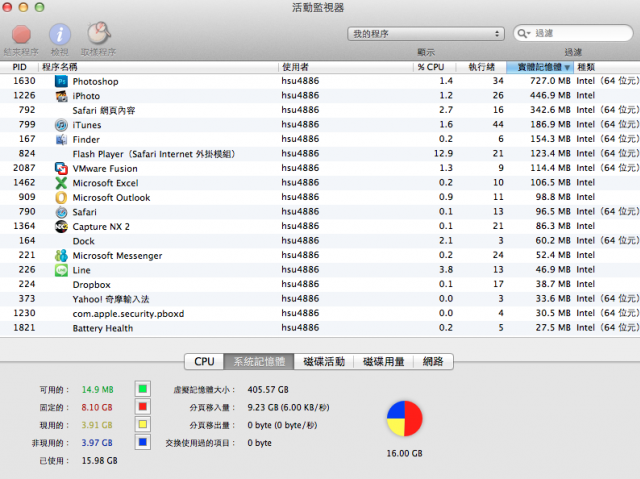Select the Photoshop app icon row
This screenshot has height=479, width=640.
(x=61, y=81)
